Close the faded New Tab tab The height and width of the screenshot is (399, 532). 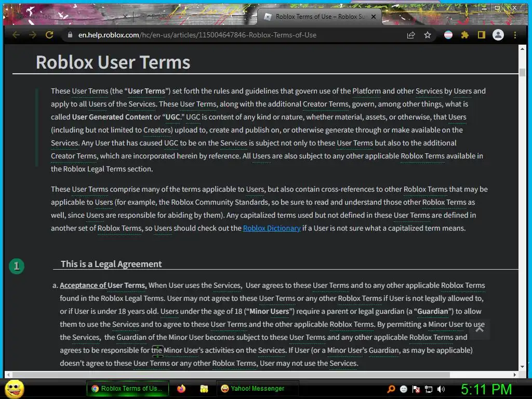125,16
